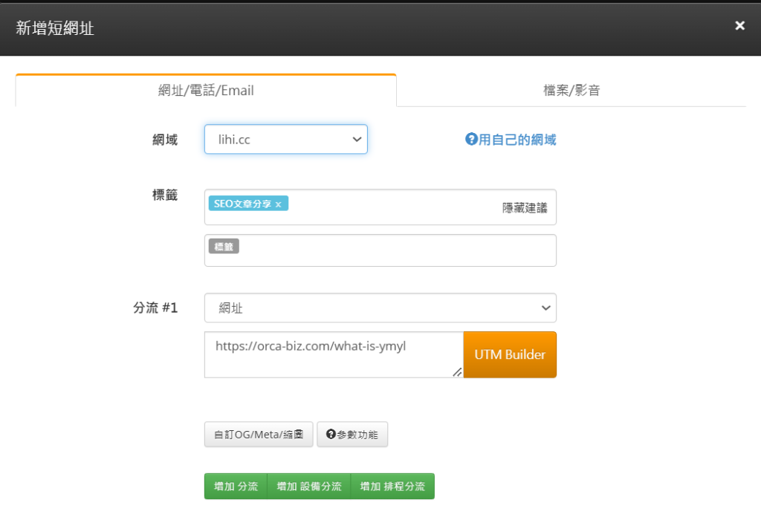Expand the 分流 #1 網址 type dropdown

pos(380,308)
